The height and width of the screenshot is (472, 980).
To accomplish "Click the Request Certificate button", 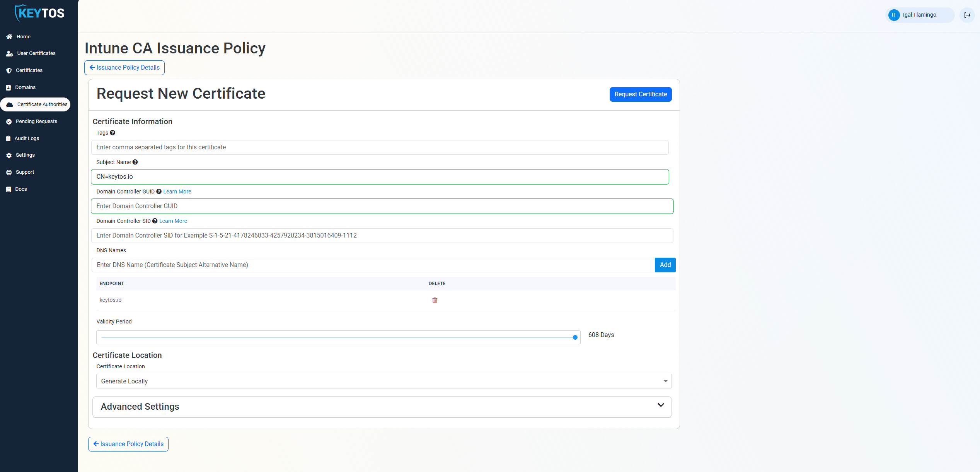I will (640, 94).
